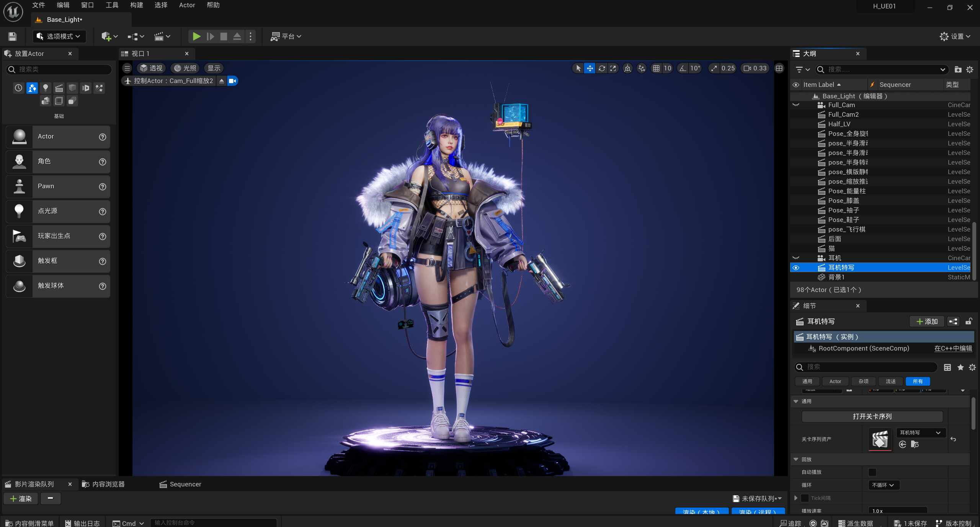Activate the Select mode arrow in viewport

point(578,68)
